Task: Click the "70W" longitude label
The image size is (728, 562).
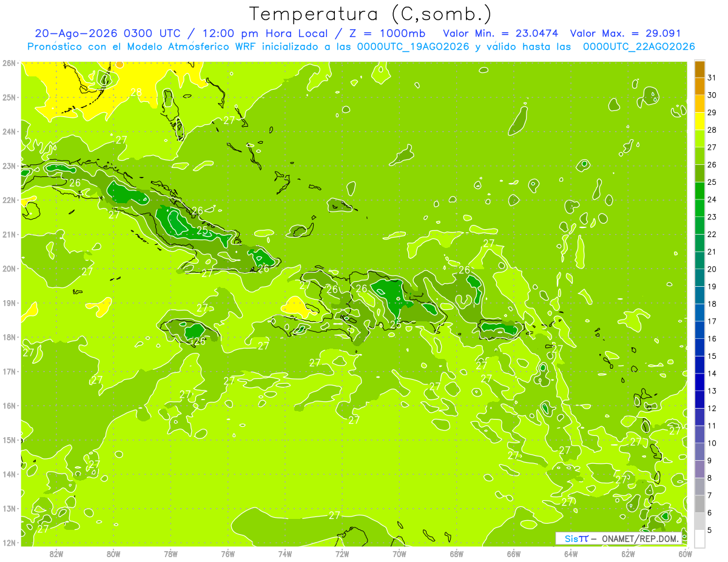Action: click(x=399, y=553)
